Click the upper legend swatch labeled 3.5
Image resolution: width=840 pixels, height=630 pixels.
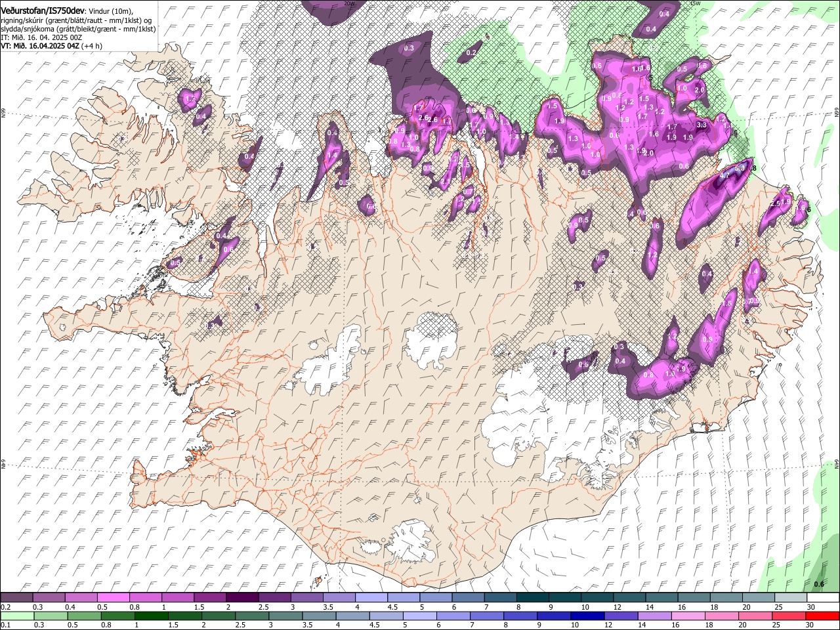338,597
